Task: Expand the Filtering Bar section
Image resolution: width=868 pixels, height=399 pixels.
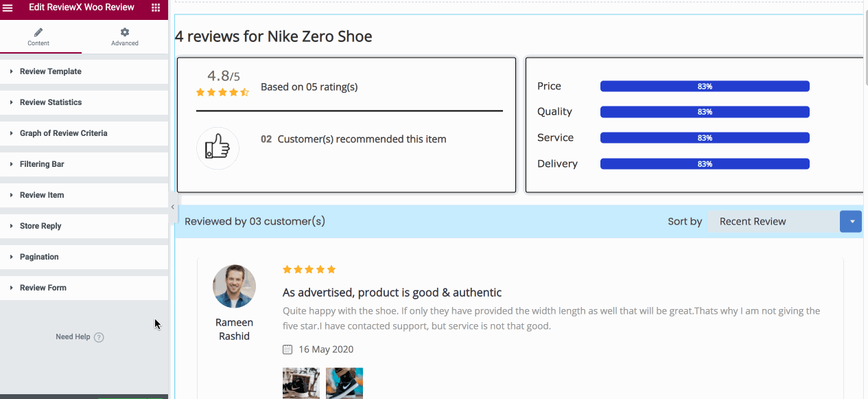Action: tap(42, 164)
